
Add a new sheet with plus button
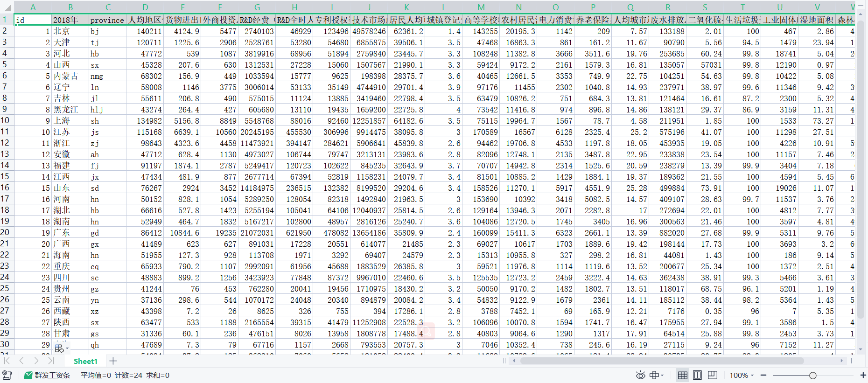113,361
